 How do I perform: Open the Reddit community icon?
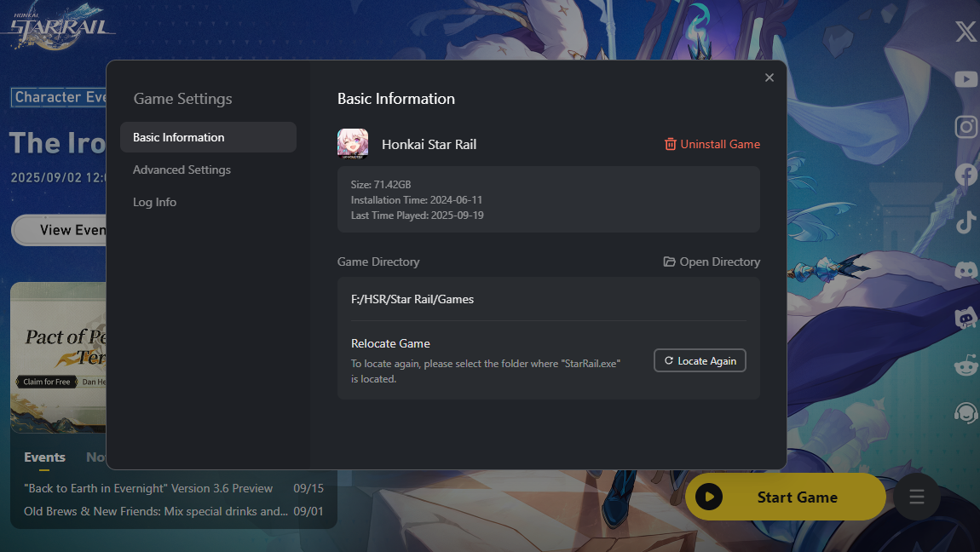pyautogui.click(x=966, y=365)
